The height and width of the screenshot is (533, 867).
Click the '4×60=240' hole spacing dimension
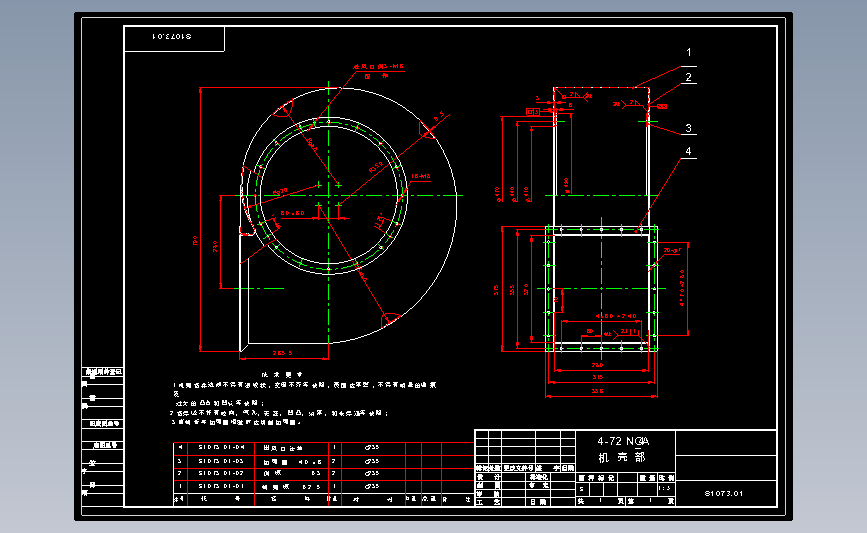point(616,316)
